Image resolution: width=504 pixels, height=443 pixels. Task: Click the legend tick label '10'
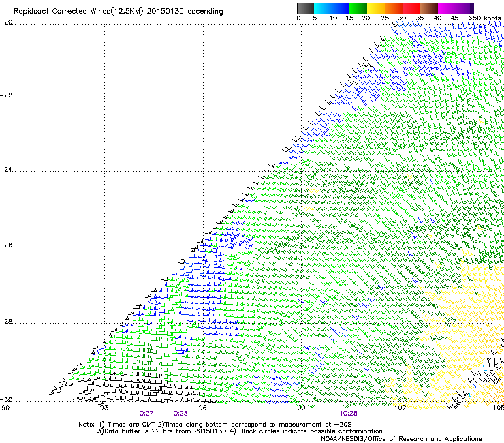333,18
